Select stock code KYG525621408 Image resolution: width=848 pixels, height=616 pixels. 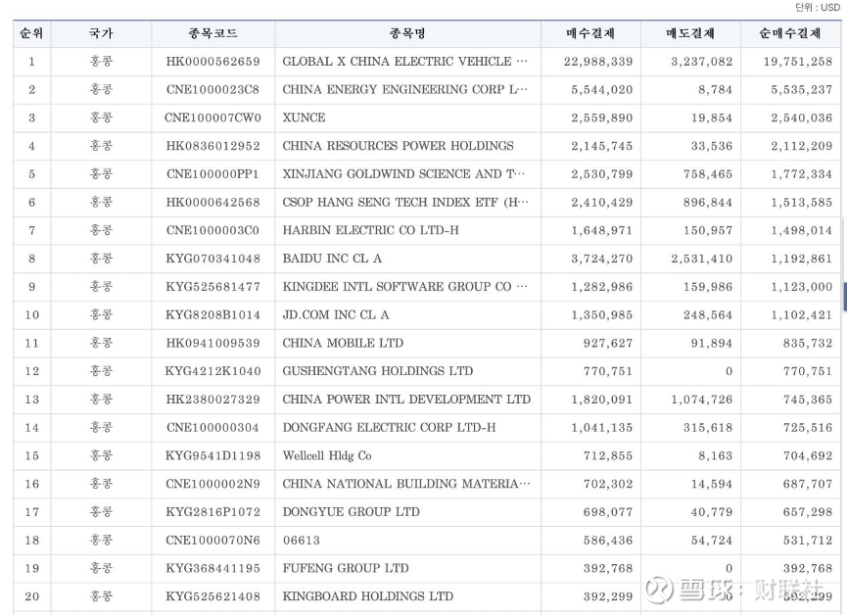[213, 596]
